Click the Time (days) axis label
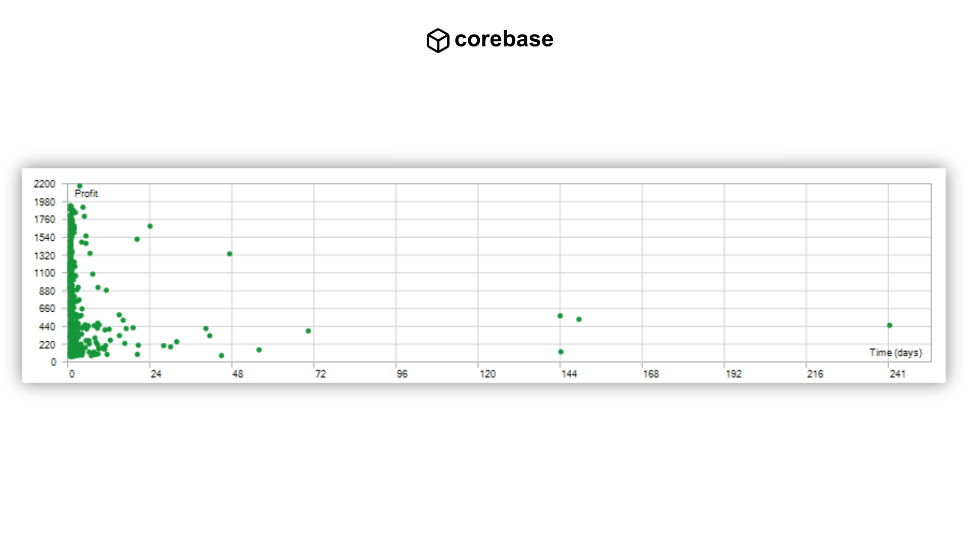This screenshot has height=551, width=980. click(895, 353)
